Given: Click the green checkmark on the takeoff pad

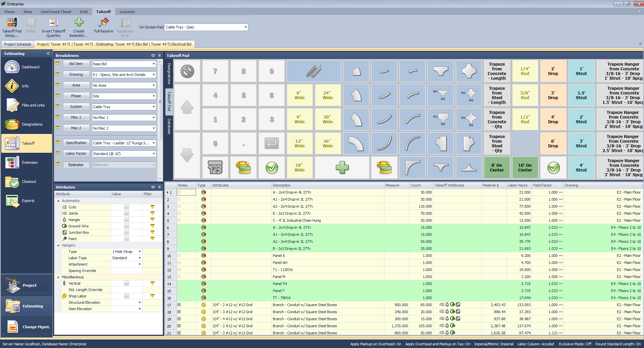Looking at the screenshot, I should tap(272, 167).
